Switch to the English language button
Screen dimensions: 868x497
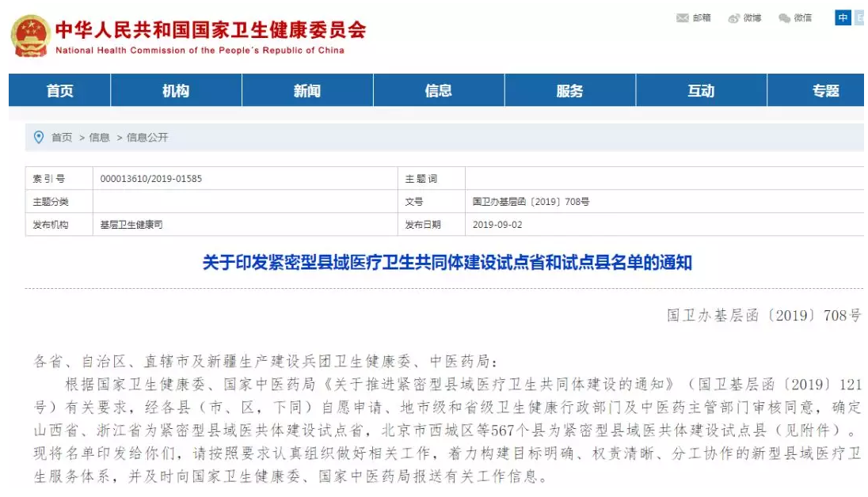859,17
